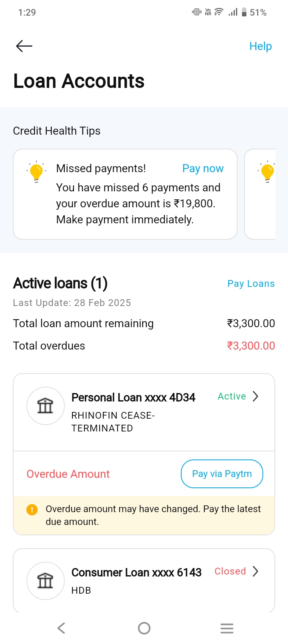Tap the Active status label
Image resolution: width=288 pixels, height=644 pixels.
(x=232, y=396)
